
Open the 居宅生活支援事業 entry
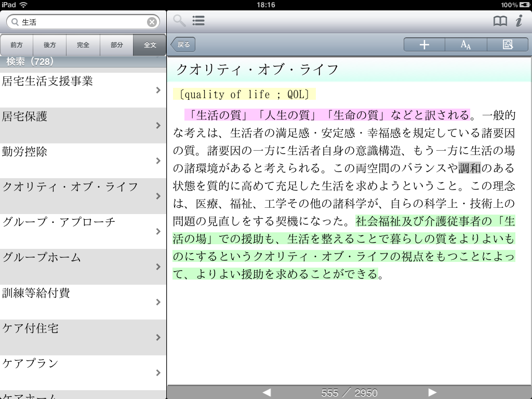[83, 90]
